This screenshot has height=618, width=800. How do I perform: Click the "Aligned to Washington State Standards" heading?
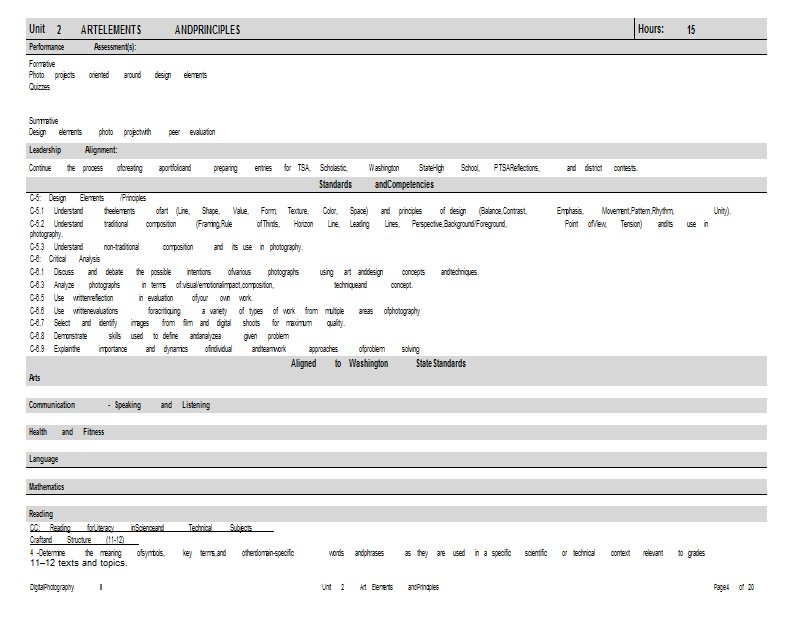pyautogui.click(x=378, y=363)
